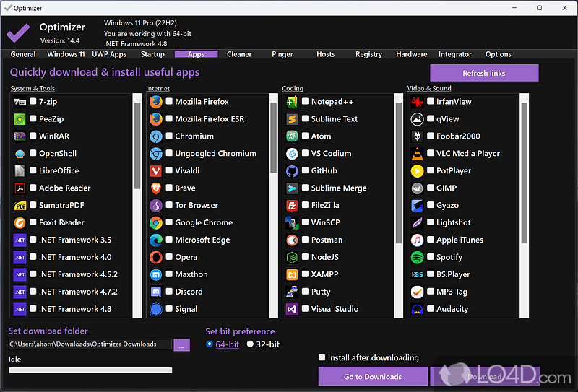Enable Install after downloading checkbox
This screenshot has width=578, height=392.
(x=322, y=357)
